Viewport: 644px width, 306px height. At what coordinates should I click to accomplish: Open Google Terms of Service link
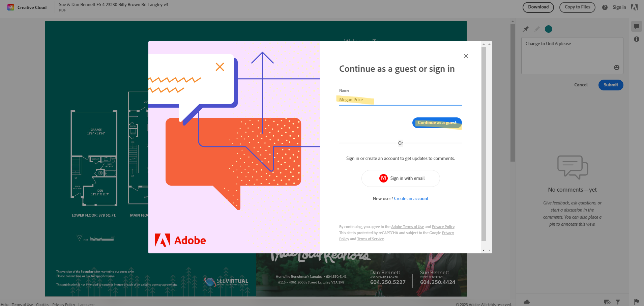pos(370,239)
